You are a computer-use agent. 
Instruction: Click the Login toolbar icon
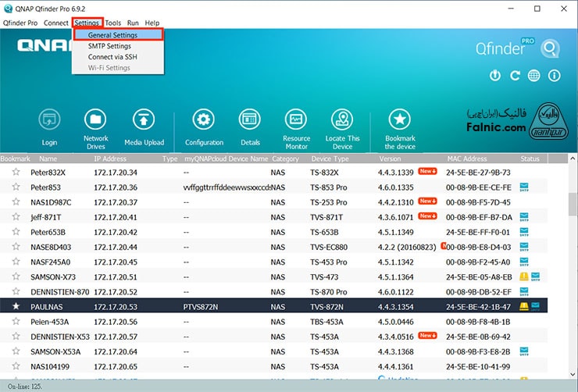pyautogui.click(x=50, y=120)
